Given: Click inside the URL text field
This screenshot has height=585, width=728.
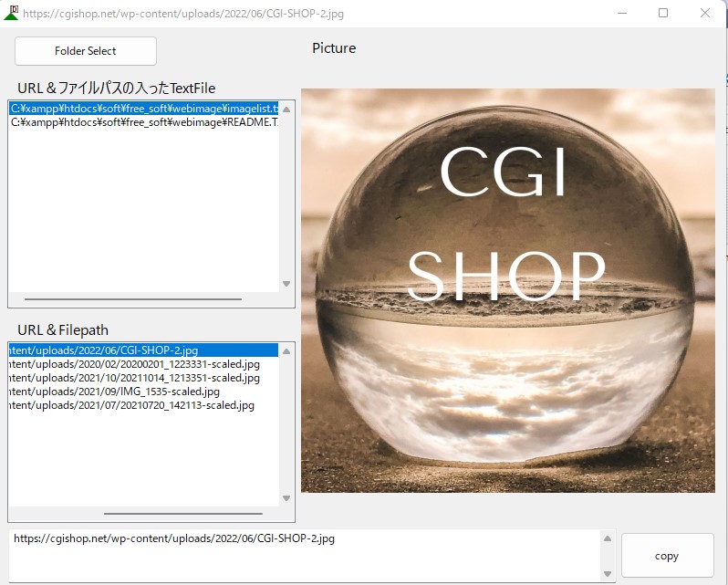Looking at the screenshot, I should 301,555.
